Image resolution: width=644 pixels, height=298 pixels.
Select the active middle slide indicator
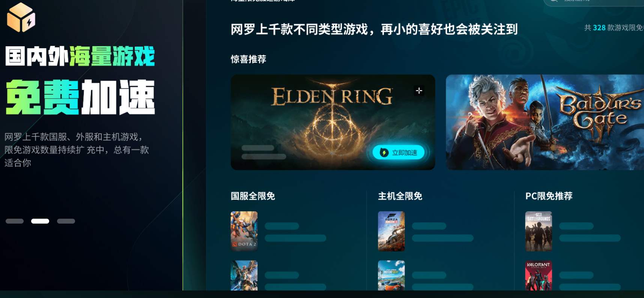point(40,221)
